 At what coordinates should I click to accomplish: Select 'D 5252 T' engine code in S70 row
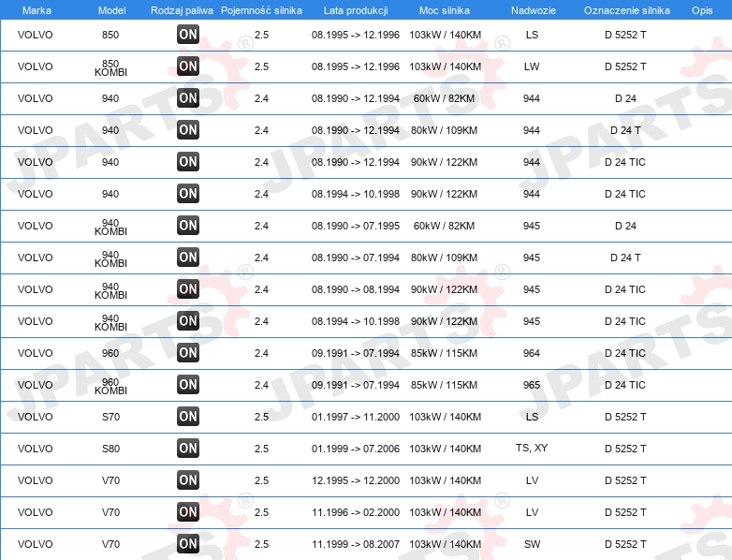[x=625, y=417]
